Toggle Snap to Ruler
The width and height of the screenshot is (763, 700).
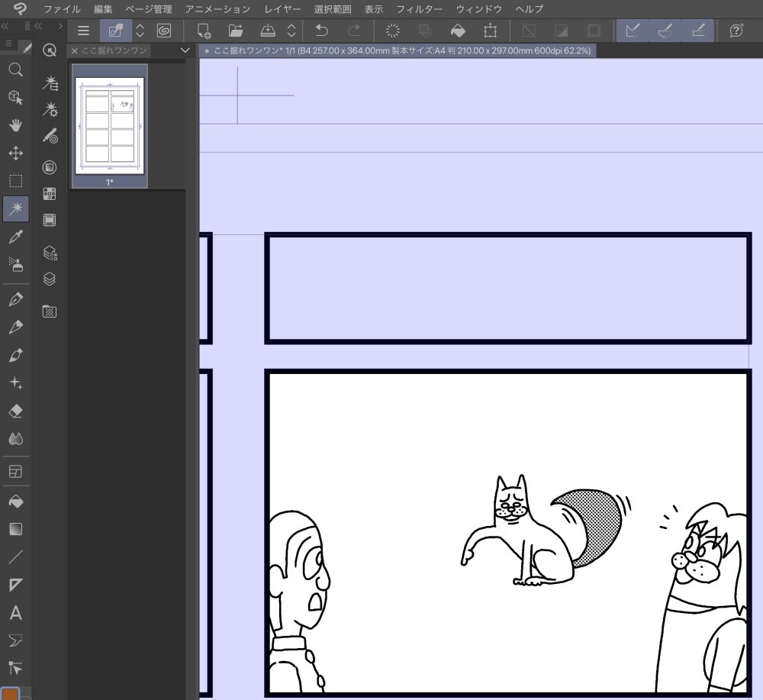[632, 31]
